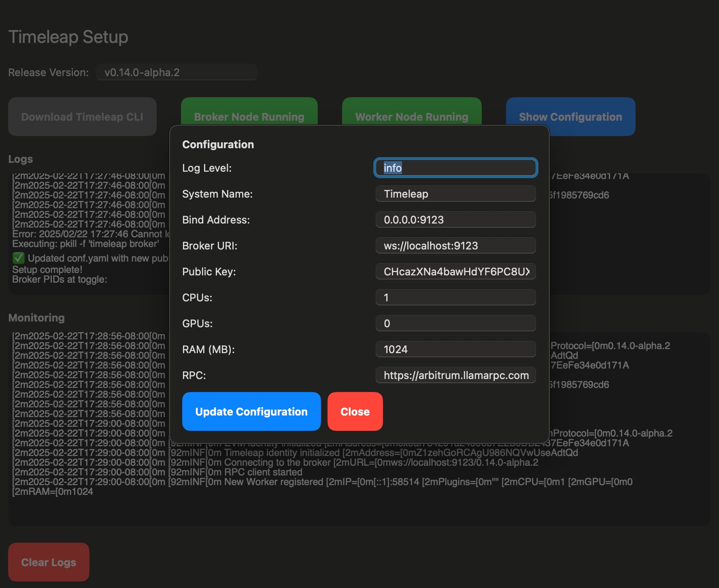
Task: Toggle the Worker Node Running button
Action: (412, 112)
